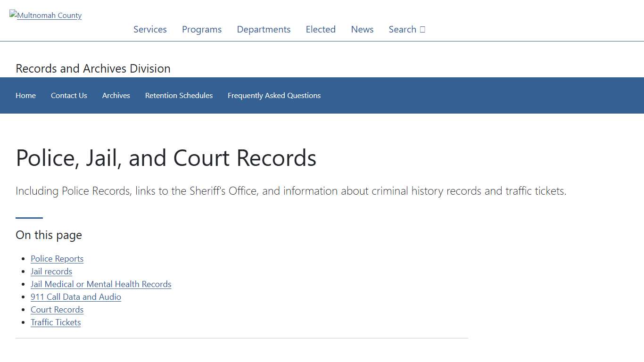Open Retention Schedules
The width and height of the screenshot is (644, 362).
tap(179, 95)
